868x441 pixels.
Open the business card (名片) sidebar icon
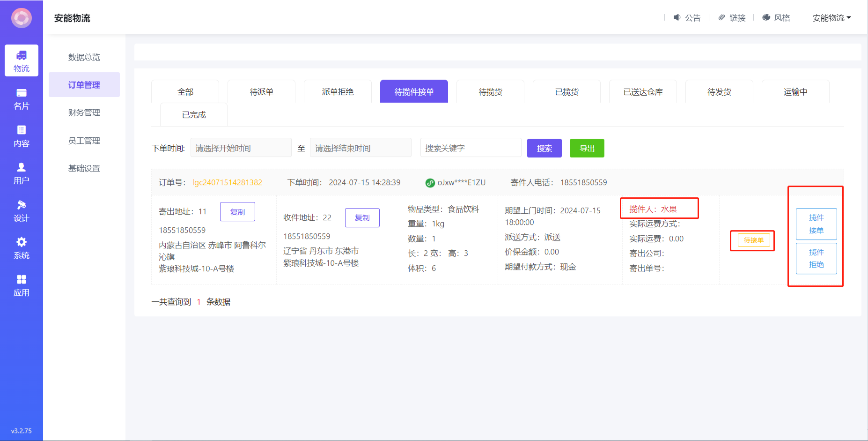22,93
